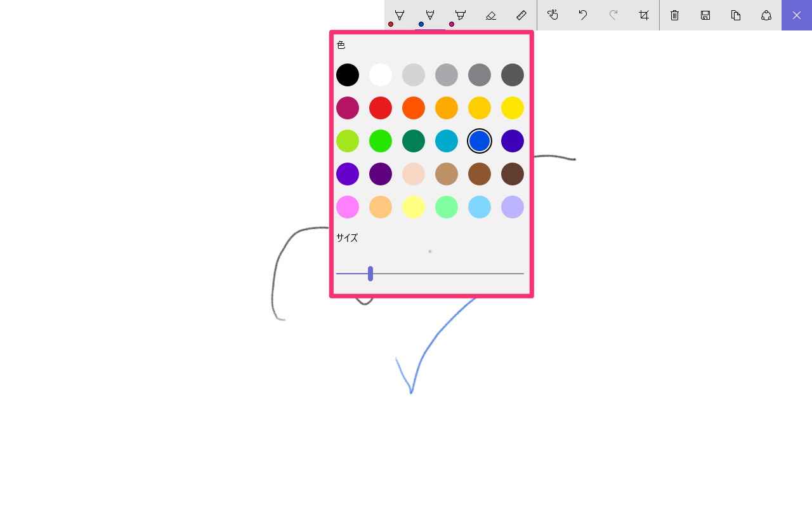Image resolution: width=812 pixels, height=508 pixels.
Task: Select the pencil tool with blue dot
Action: pos(430,15)
